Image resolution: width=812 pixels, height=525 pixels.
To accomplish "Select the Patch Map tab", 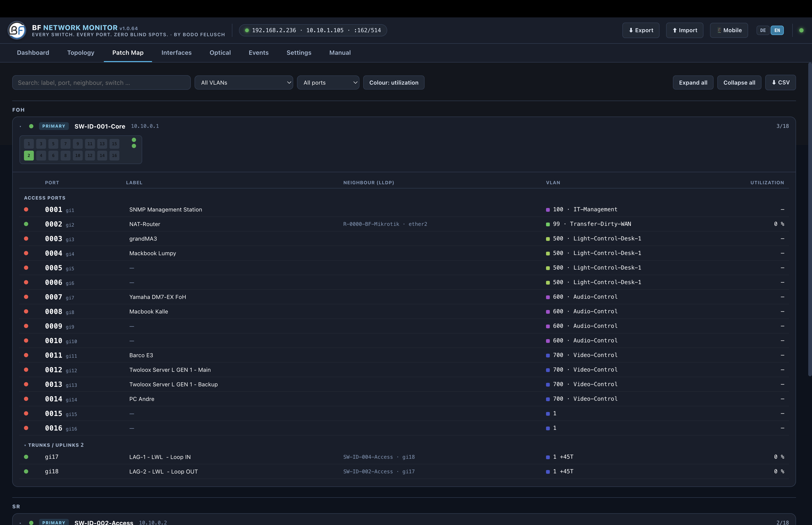I will click(x=128, y=53).
